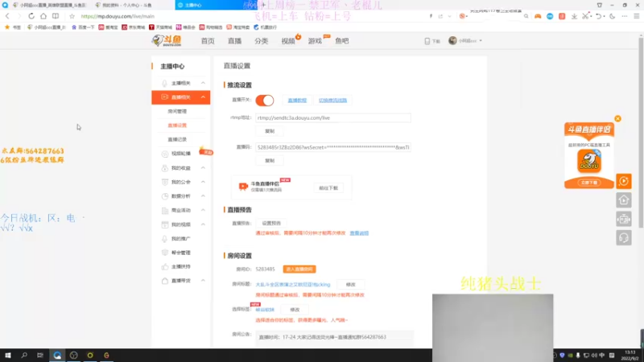Click the 设置预告 button
Image resolution: width=644 pixels, height=362 pixels.
271,223
